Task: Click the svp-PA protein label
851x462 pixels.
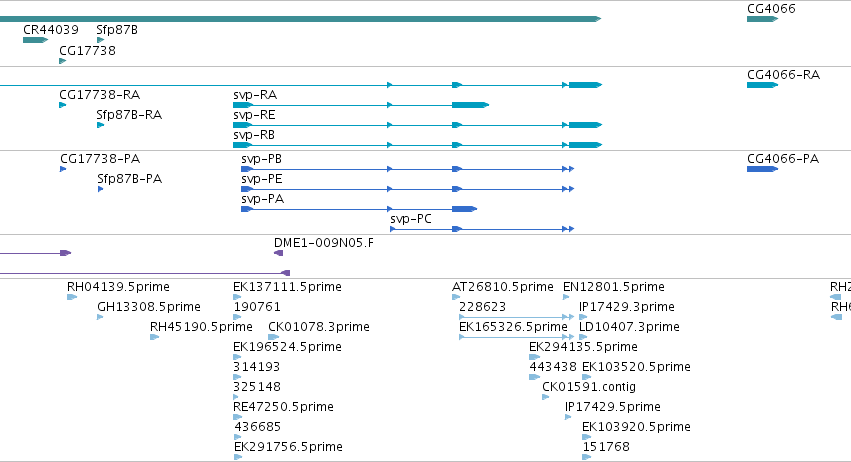Action: pos(263,199)
